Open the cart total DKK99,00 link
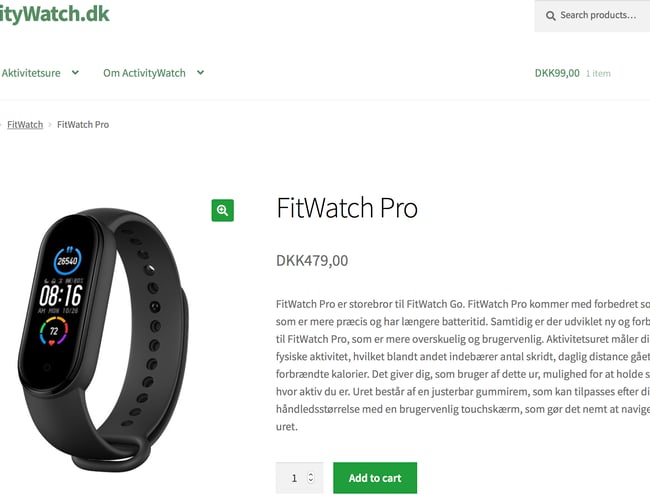The height and width of the screenshot is (500, 650). point(557,73)
